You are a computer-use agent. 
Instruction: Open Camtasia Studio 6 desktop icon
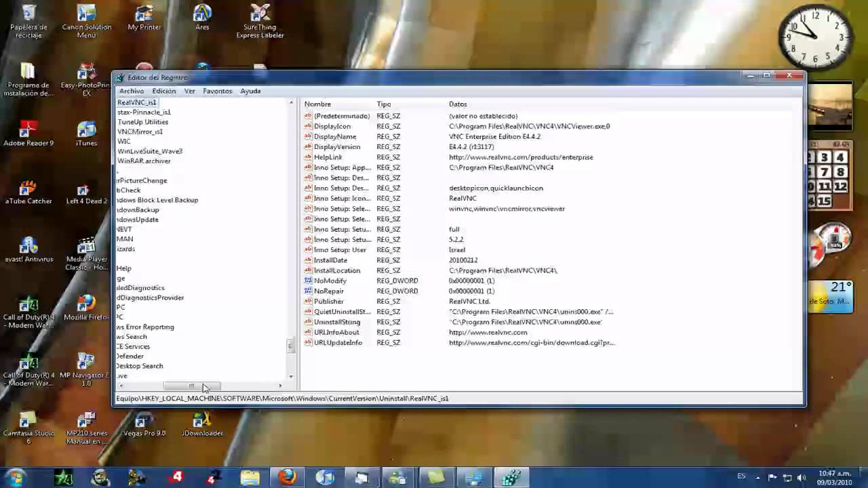[x=28, y=428]
